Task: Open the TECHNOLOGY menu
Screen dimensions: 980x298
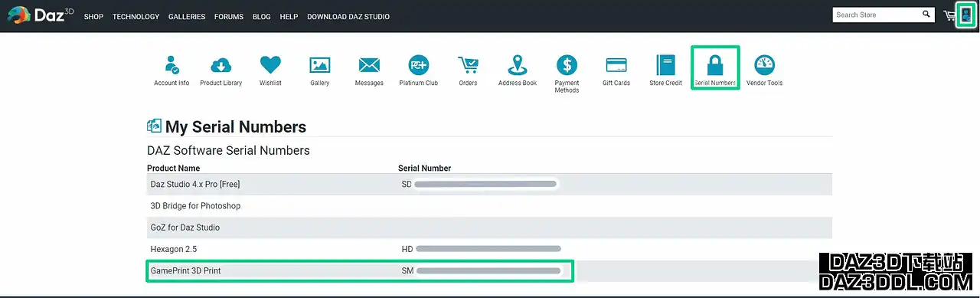Action: point(136,17)
